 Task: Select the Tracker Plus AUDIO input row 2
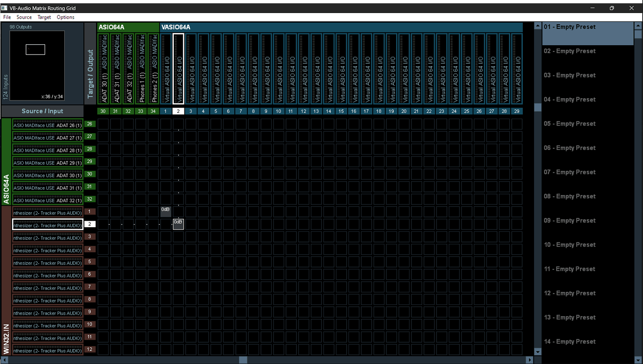[x=47, y=224]
